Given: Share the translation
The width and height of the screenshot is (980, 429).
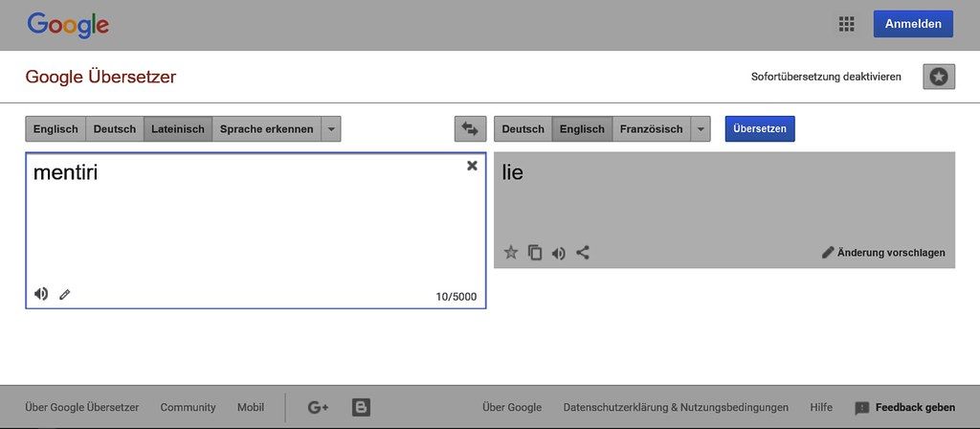Looking at the screenshot, I should tap(583, 253).
